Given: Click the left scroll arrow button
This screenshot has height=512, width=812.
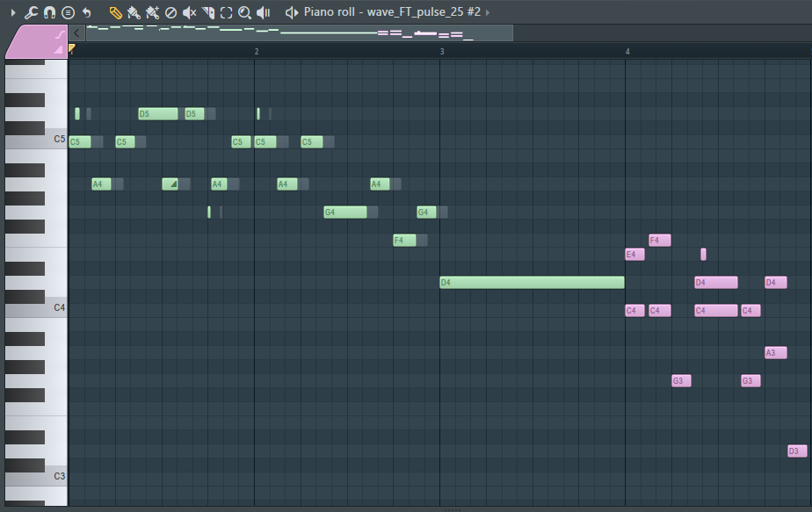Looking at the screenshot, I should [x=76, y=33].
